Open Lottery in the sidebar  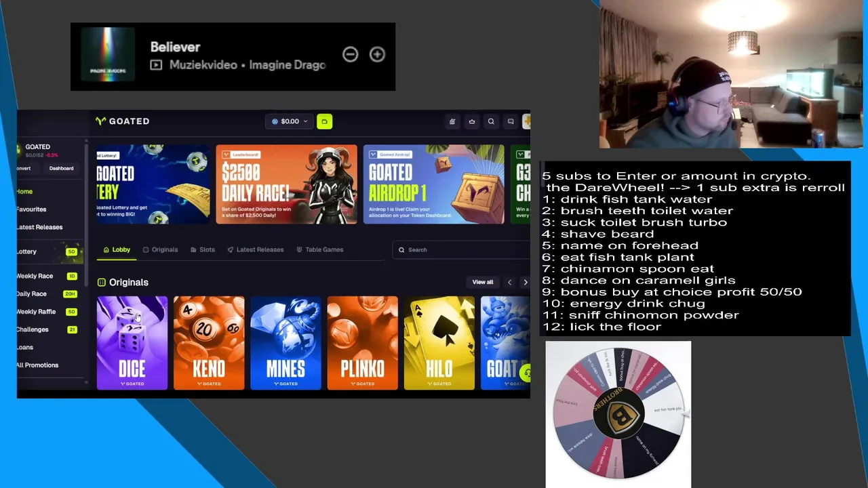pyautogui.click(x=49, y=251)
